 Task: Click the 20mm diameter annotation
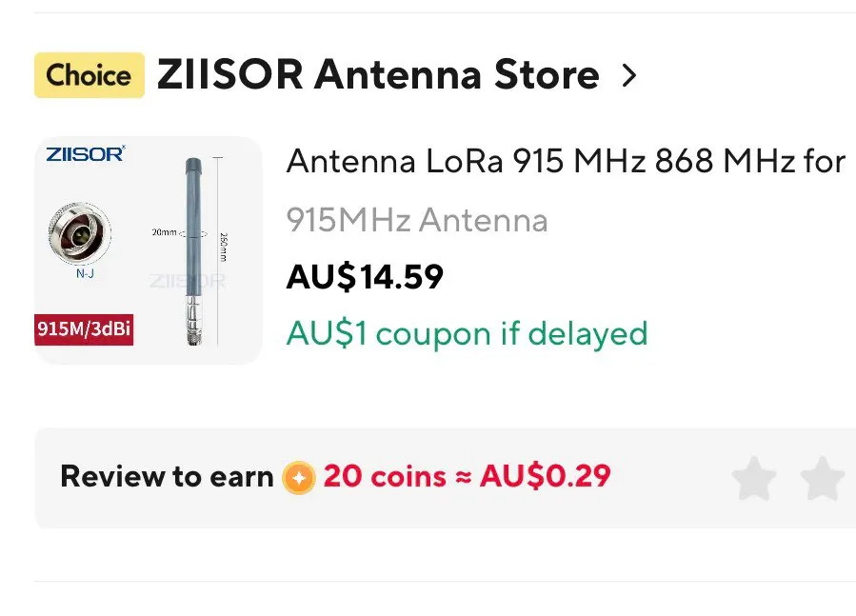pos(165,232)
